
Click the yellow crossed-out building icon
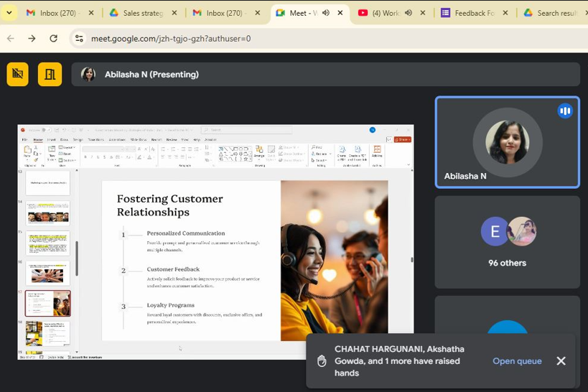tap(18, 74)
